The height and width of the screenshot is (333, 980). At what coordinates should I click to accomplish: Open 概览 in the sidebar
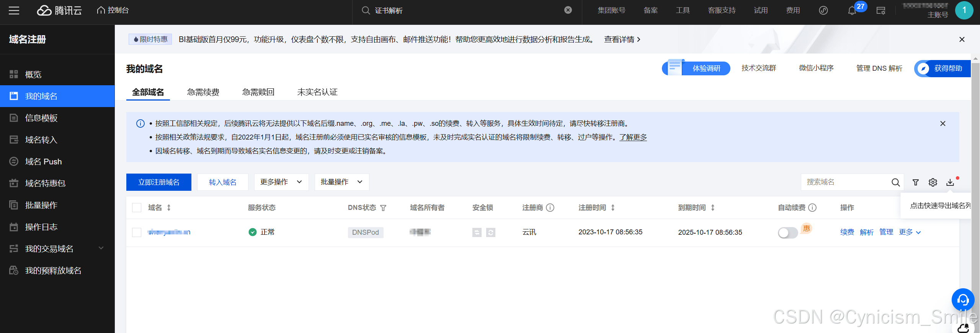[x=57, y=75]
